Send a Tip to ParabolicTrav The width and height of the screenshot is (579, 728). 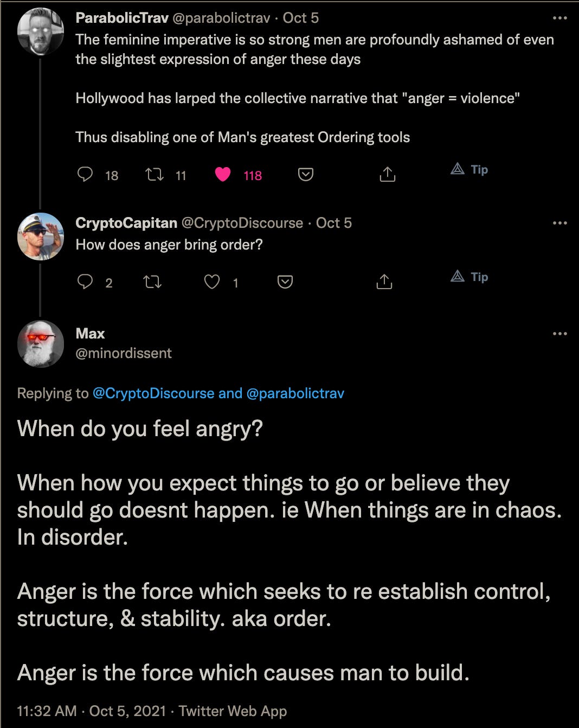tap(469, 169)
